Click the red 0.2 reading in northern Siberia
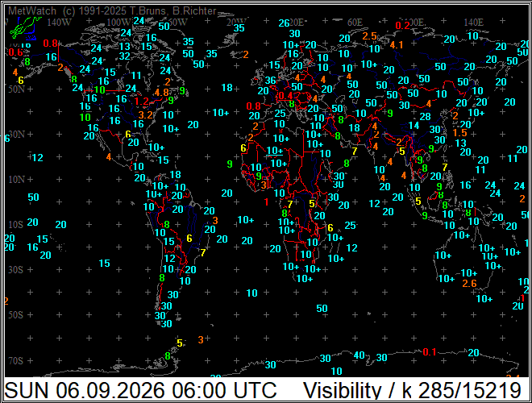The height and width of the screenshot is (403, 532). (403, 26)
